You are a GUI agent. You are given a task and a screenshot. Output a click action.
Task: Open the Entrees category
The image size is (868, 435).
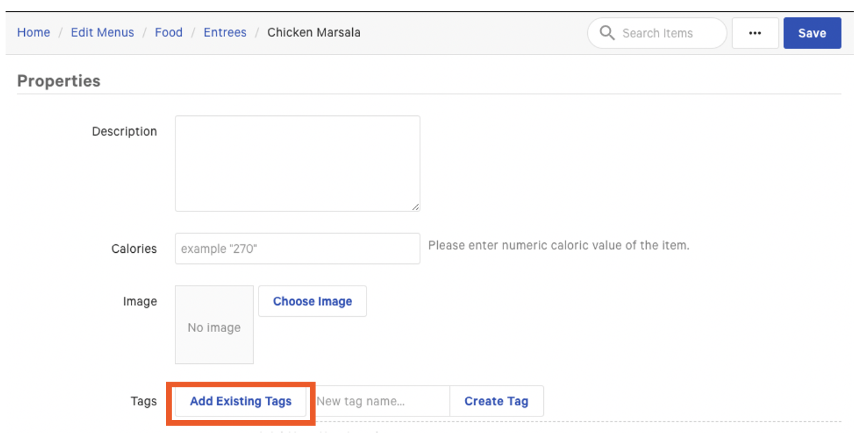224,32
